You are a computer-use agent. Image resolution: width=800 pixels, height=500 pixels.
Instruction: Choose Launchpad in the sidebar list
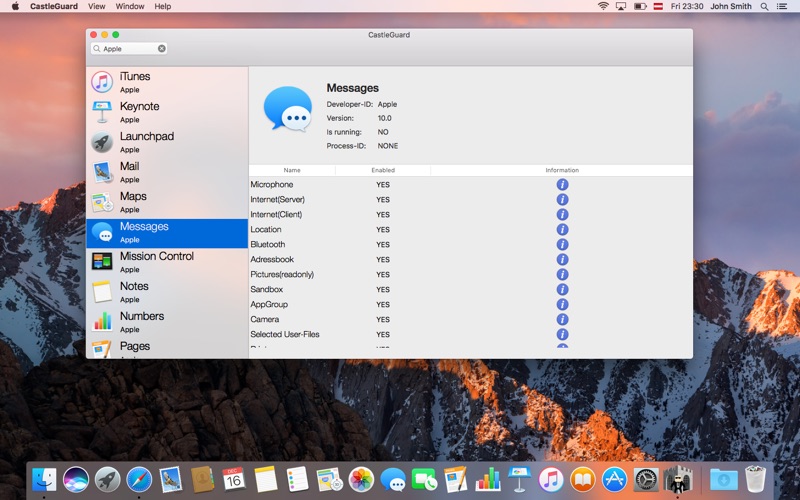pyautogui.click(x=167, y=142)
